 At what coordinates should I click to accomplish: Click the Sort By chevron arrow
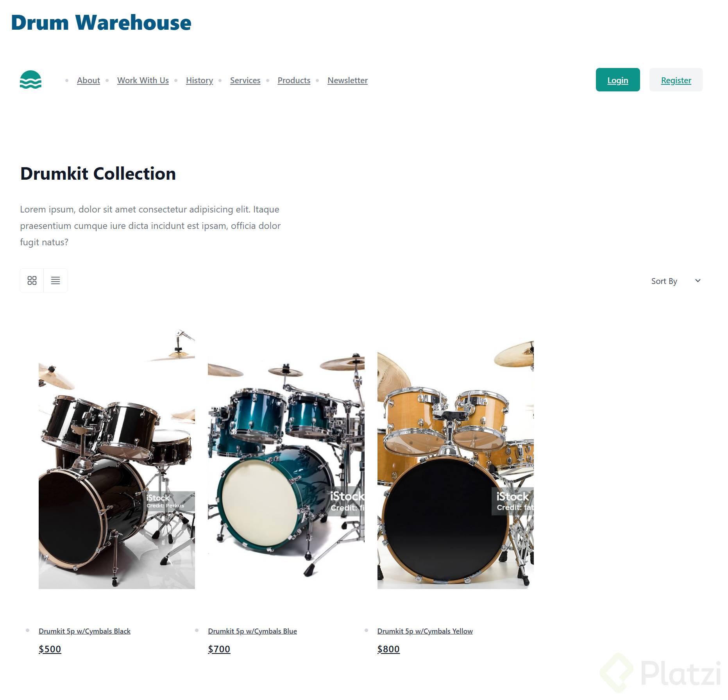pos(698,280)
